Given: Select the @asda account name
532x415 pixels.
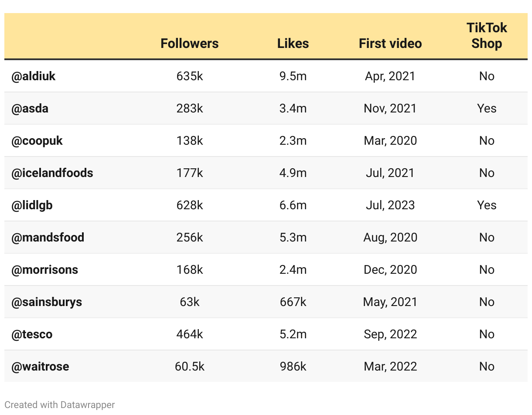Looking at the screenshot, I should 30,109.
